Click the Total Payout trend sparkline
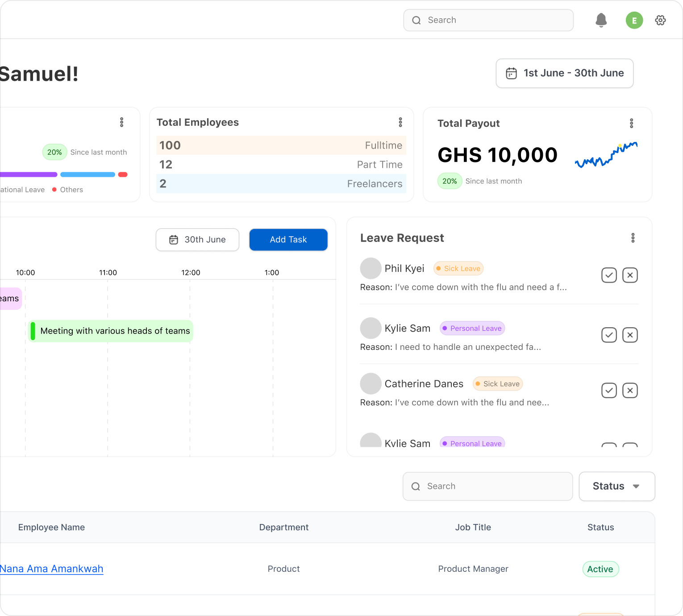Viewport: 683px width, 616px height. (606, 155)
